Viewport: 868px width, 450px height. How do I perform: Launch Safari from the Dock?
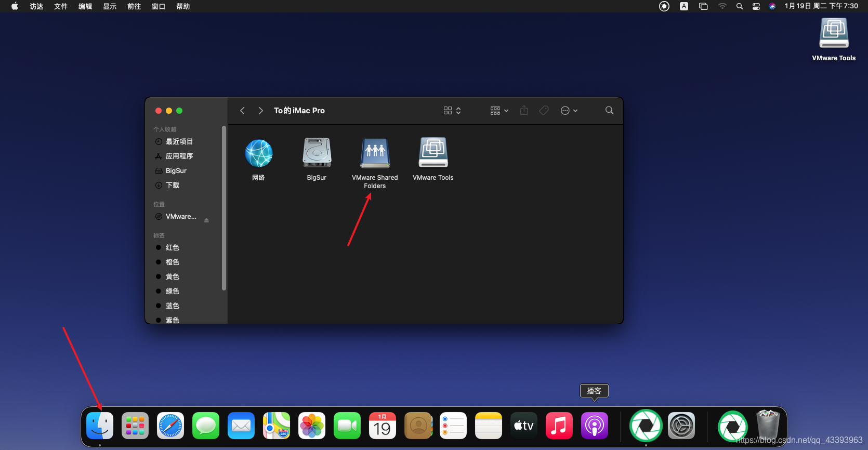point(170,426)
